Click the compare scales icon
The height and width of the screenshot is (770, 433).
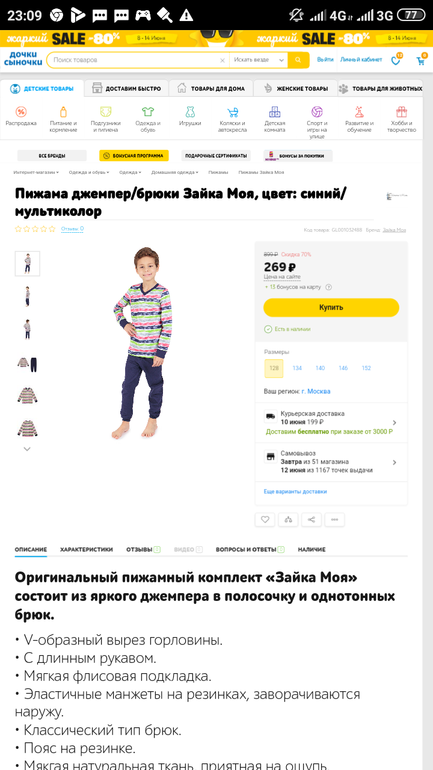pos(288,520)
